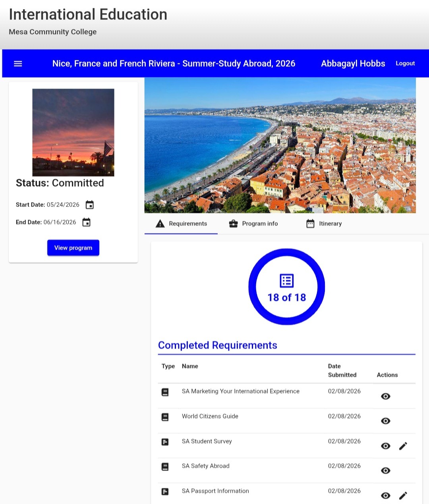Click the Nice coastline banner image
Image resolution: width=429 pixels, height=504 pixels.
280,145
